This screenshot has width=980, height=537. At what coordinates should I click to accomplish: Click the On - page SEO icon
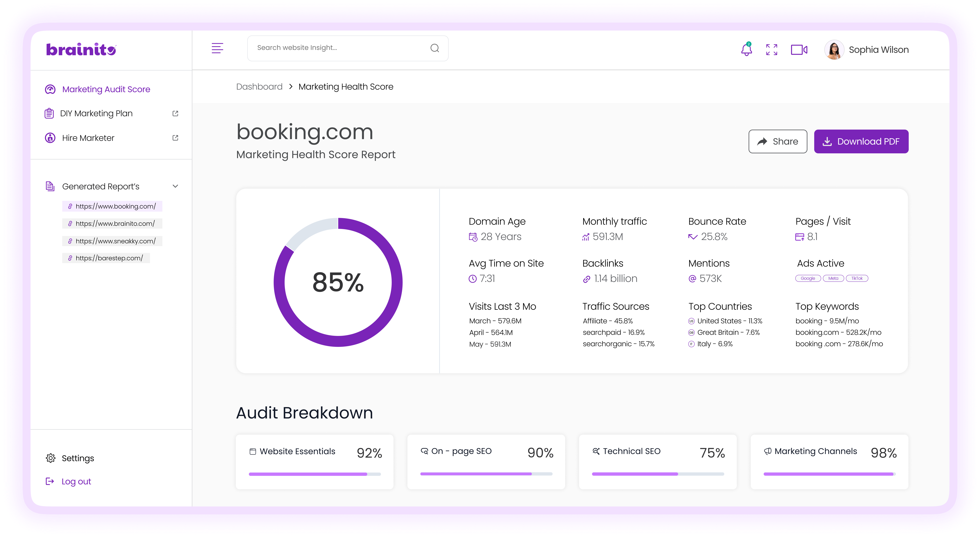424,451
